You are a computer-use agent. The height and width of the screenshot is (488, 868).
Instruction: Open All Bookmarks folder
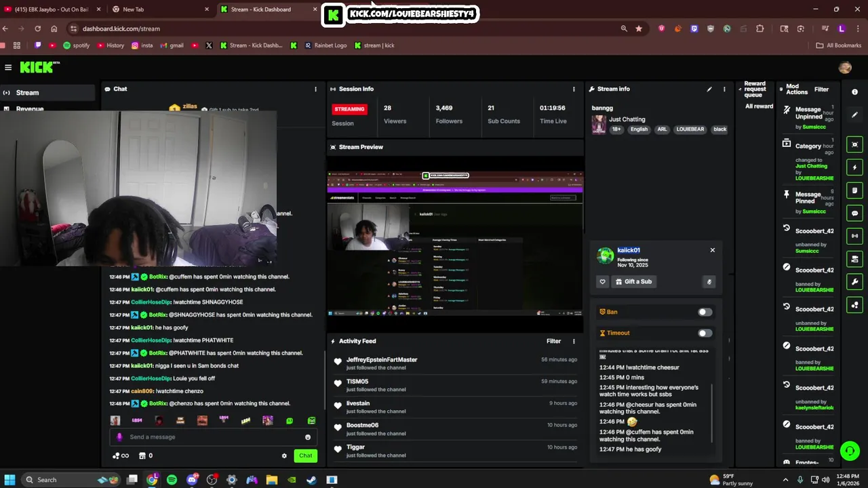[839, 45]
